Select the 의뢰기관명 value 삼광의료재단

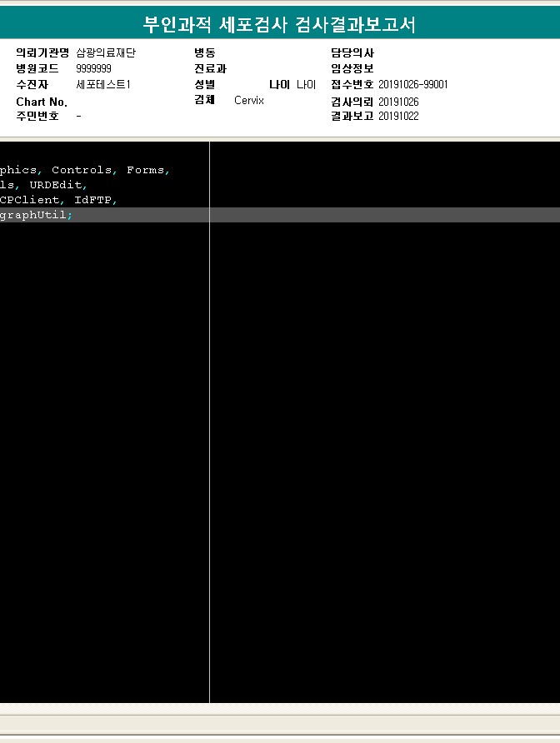[106, 52]
